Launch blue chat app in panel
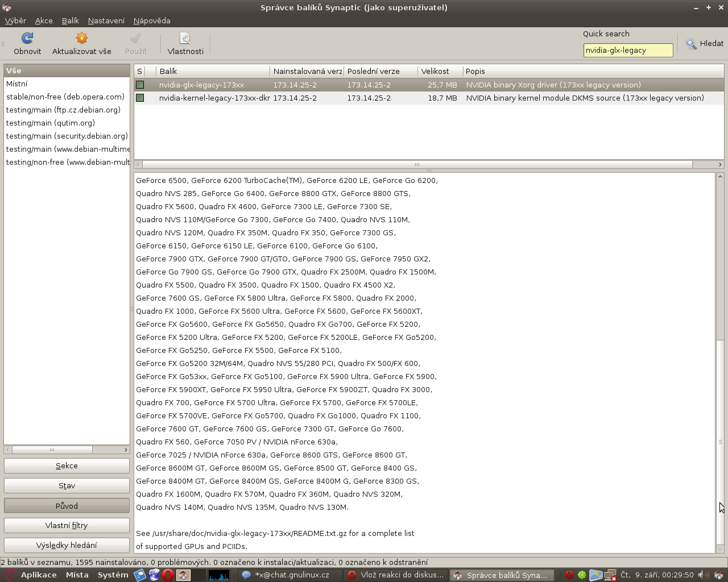This screenshot has width=728, height=582. coord(140,575)
